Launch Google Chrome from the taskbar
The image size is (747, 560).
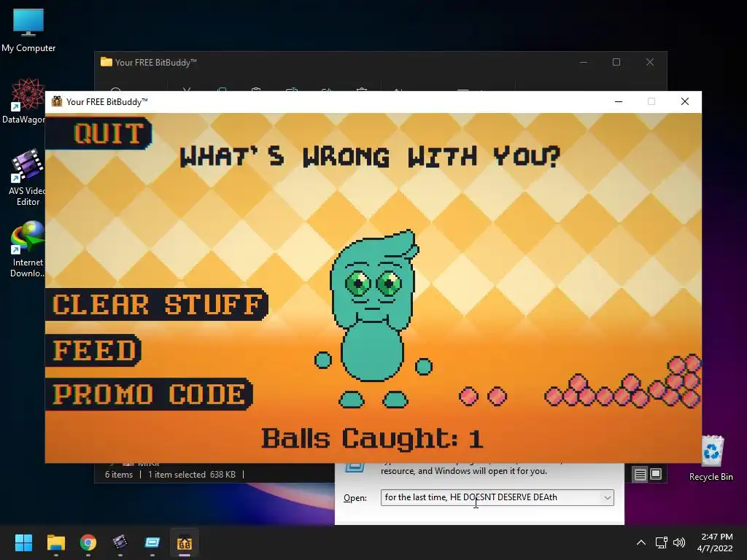click(88, 542)
